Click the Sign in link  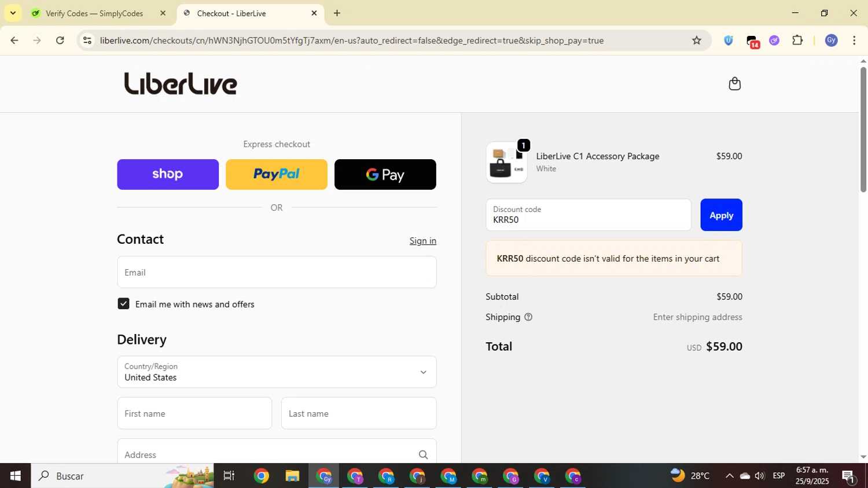423,241
